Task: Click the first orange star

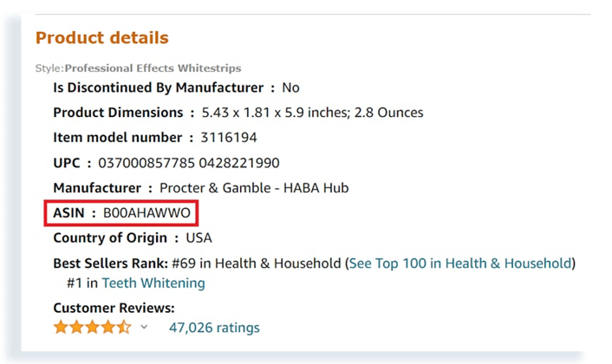Action: [61, 328]
